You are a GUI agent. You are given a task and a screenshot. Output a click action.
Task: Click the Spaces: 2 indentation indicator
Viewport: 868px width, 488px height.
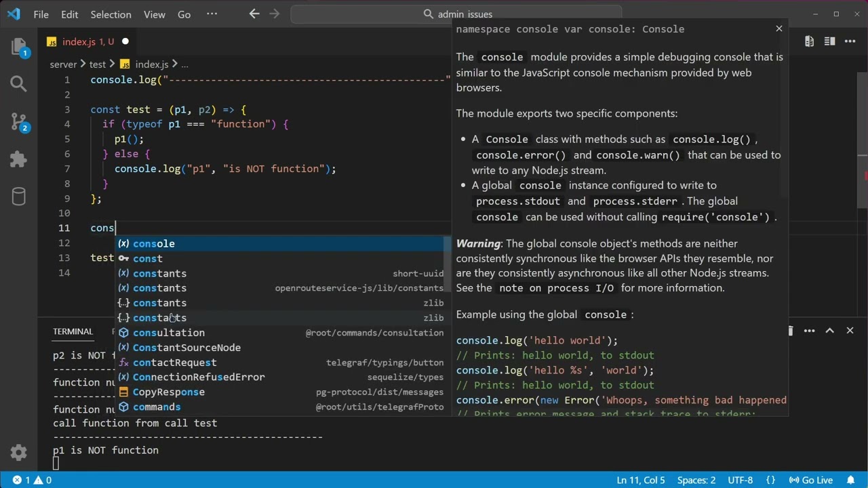pos(696,480)
